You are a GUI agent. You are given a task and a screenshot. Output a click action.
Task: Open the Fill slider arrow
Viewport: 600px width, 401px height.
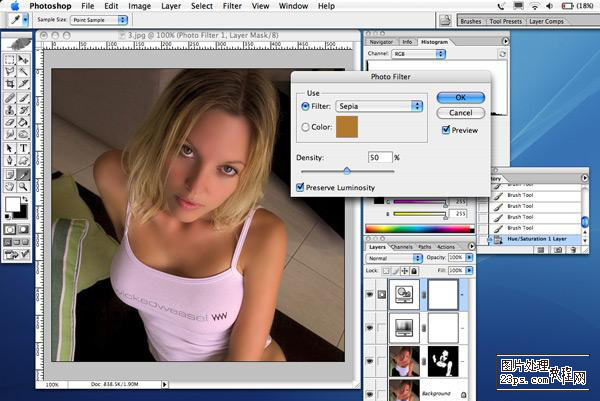point(470,271)
